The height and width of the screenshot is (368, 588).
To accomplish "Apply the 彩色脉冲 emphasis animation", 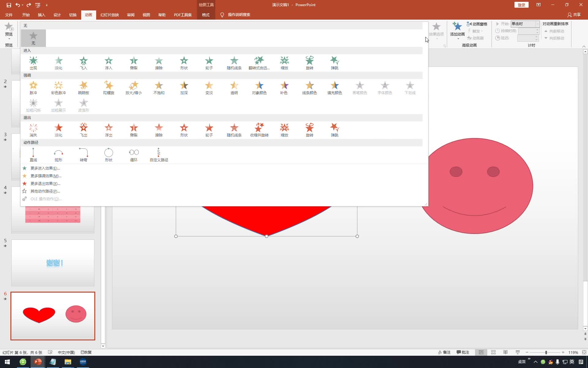I will coord(58,88).
